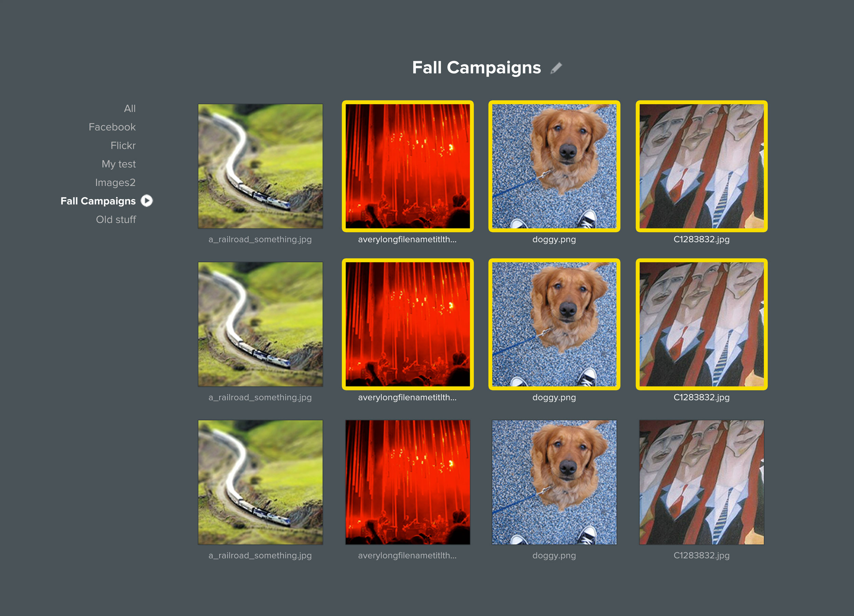
Task: Open the All category
Action: tap(129, 109)
